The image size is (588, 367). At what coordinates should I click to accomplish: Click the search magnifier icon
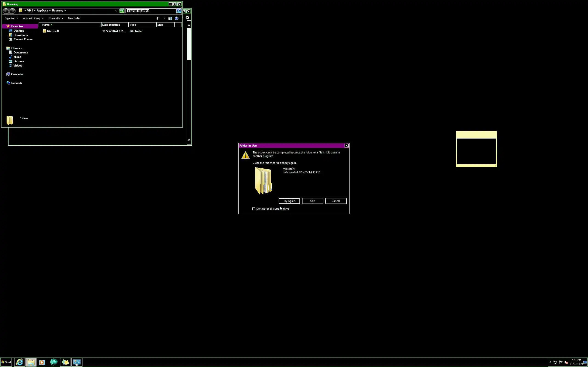click(x=179, y=11)
